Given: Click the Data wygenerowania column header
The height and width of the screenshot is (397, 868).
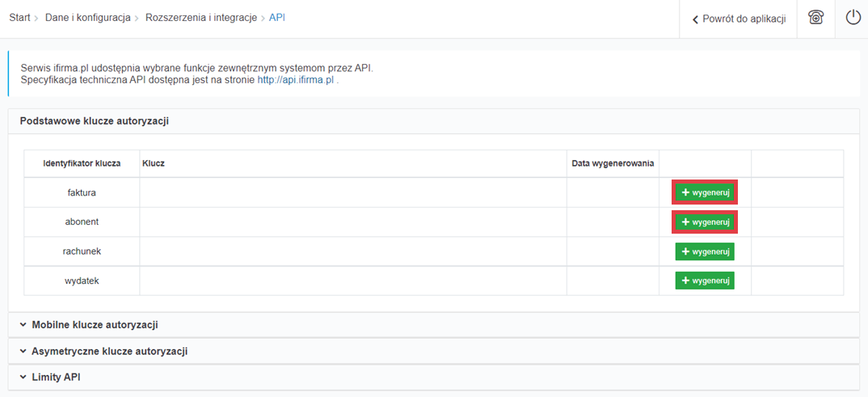Looking at the screenshot, I should pyautogui.click(x=612, y=163).
